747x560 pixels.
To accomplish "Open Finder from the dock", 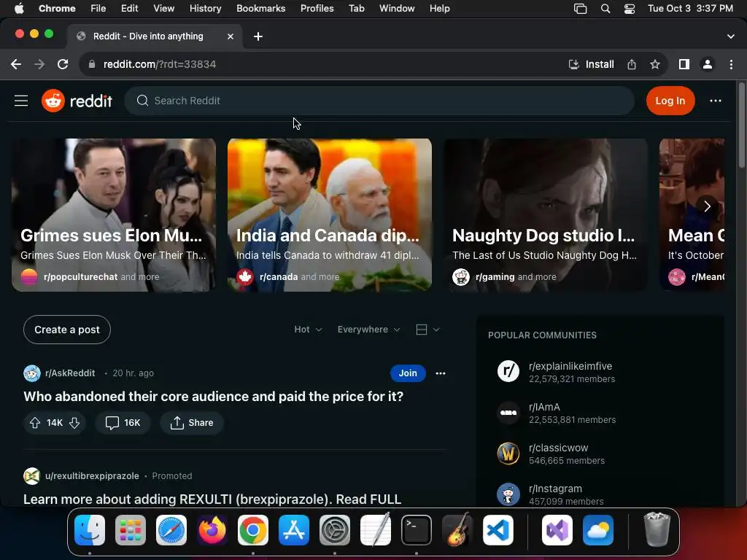I will [90, 530].
